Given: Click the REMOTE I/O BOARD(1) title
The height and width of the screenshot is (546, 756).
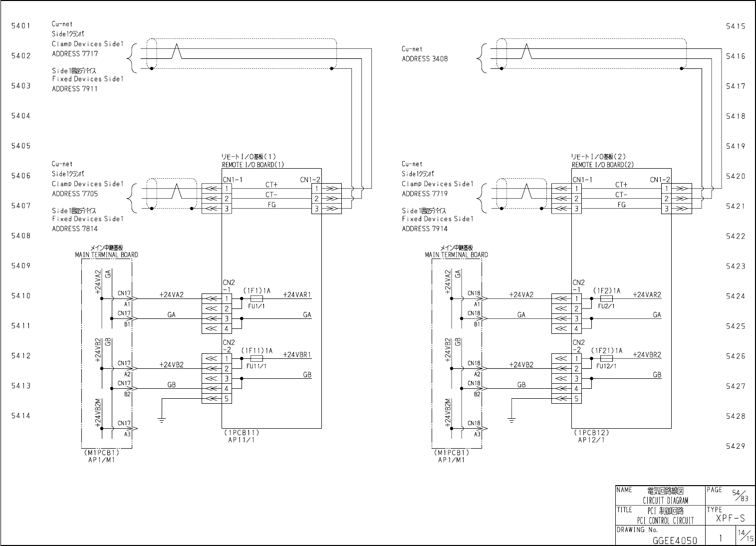Looking at the screenshot, I should (x=253, y=165).
